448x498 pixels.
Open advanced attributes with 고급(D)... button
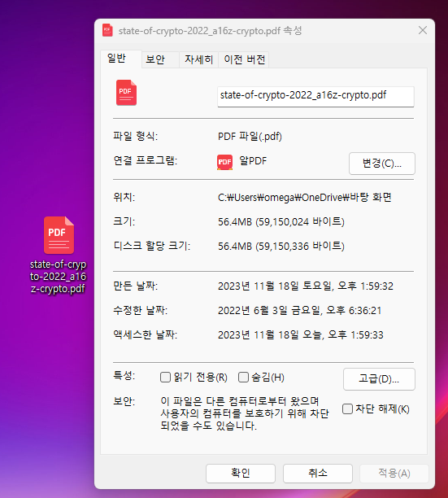379,379
